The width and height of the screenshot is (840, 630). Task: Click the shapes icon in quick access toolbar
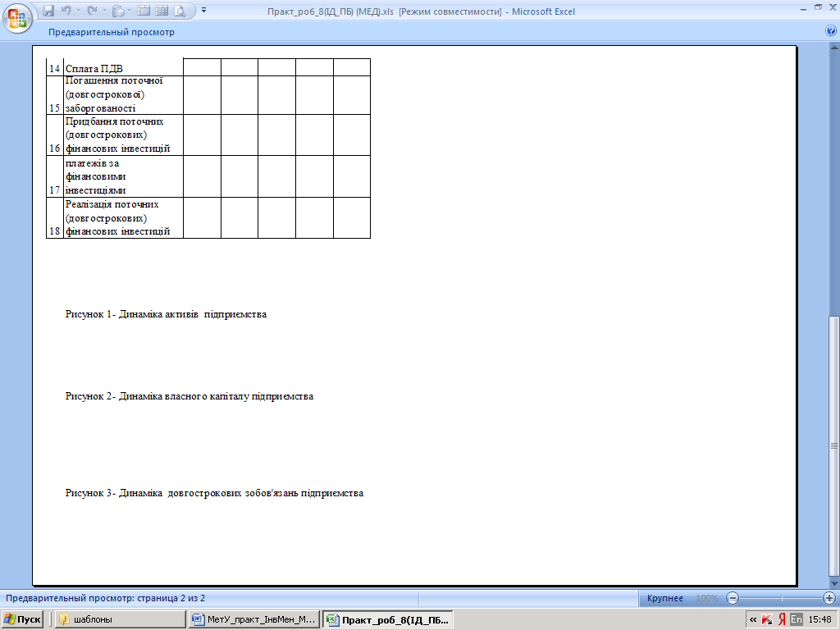(119, 11)
